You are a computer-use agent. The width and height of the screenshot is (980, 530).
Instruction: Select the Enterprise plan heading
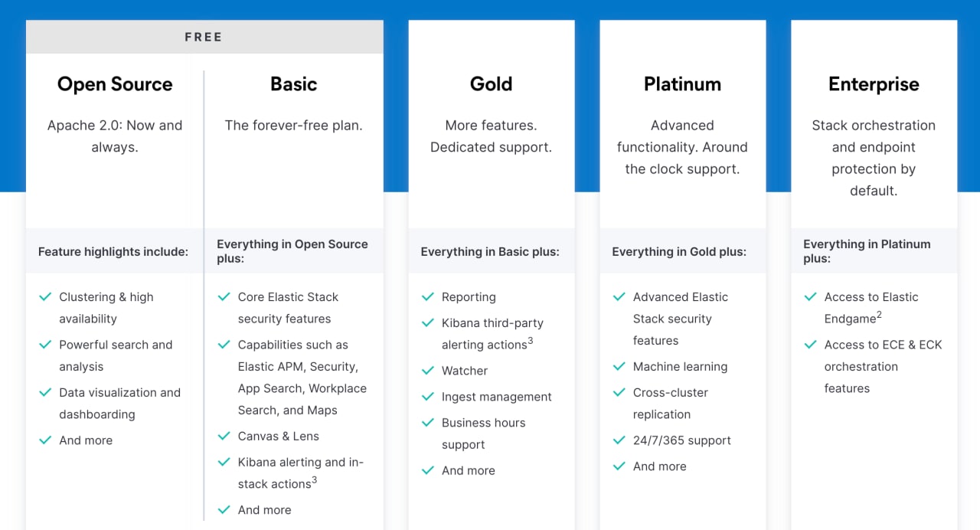tap(874, 84)
